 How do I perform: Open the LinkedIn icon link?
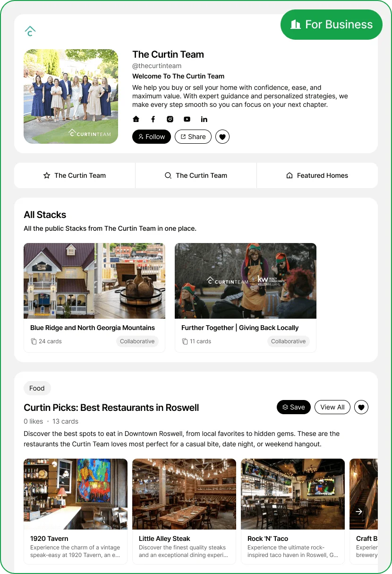click(x=204, y=119)
